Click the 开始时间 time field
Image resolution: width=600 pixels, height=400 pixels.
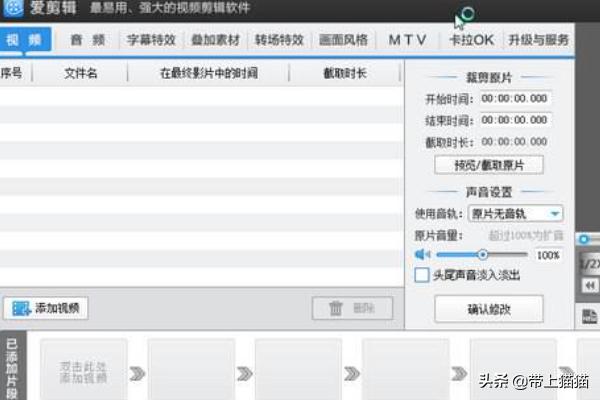pos(514,99)
